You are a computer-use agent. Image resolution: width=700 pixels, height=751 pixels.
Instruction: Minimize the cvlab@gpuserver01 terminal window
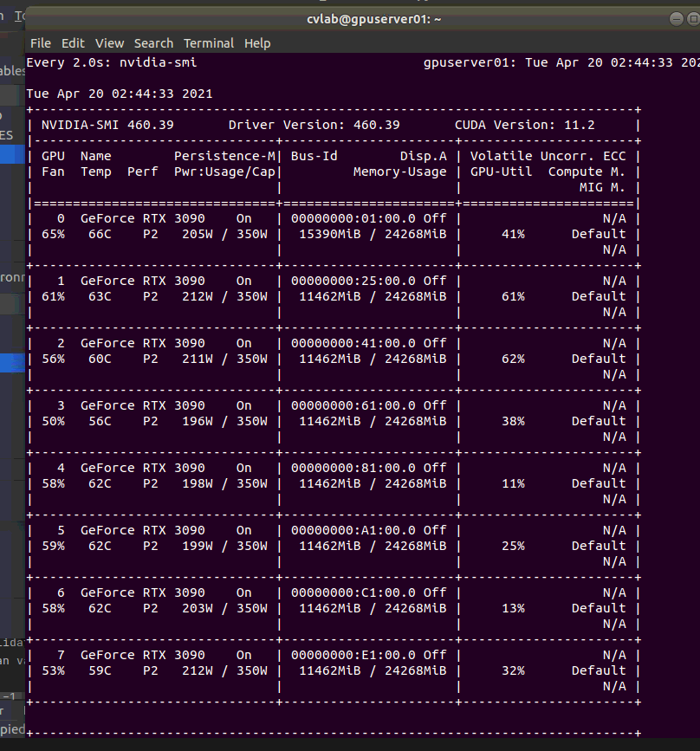[676, 19]
